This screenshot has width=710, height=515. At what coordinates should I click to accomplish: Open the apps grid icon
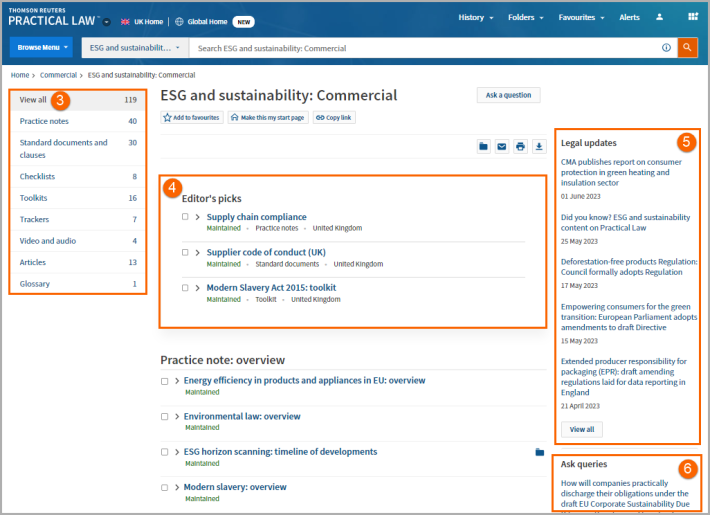click(693, 17)
